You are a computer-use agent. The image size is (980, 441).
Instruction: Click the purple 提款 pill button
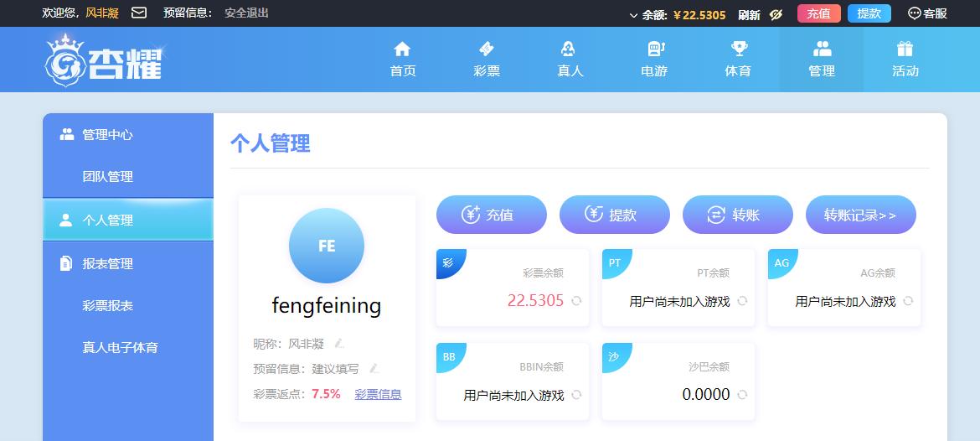pyautogui.click(x=614, y=215)
